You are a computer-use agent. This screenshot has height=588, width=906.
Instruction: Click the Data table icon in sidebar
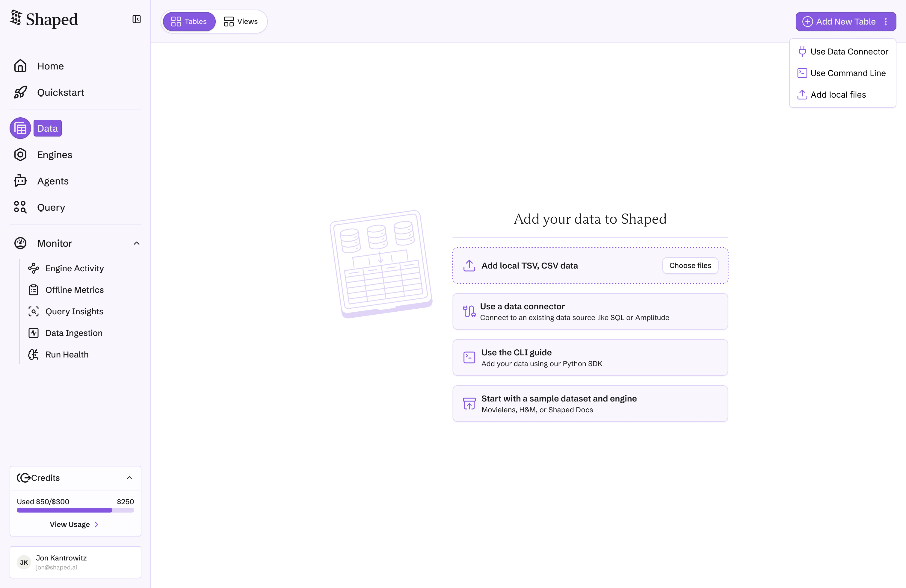[x=20, y=128]
